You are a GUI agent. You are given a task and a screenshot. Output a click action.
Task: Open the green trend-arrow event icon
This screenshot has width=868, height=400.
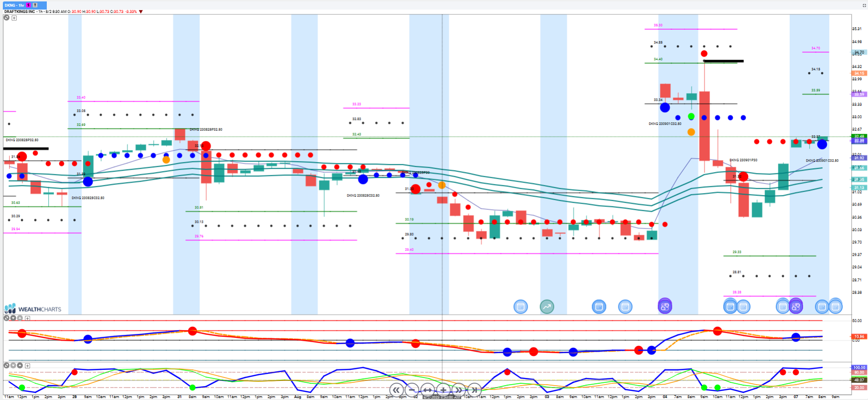pos(547,307)
